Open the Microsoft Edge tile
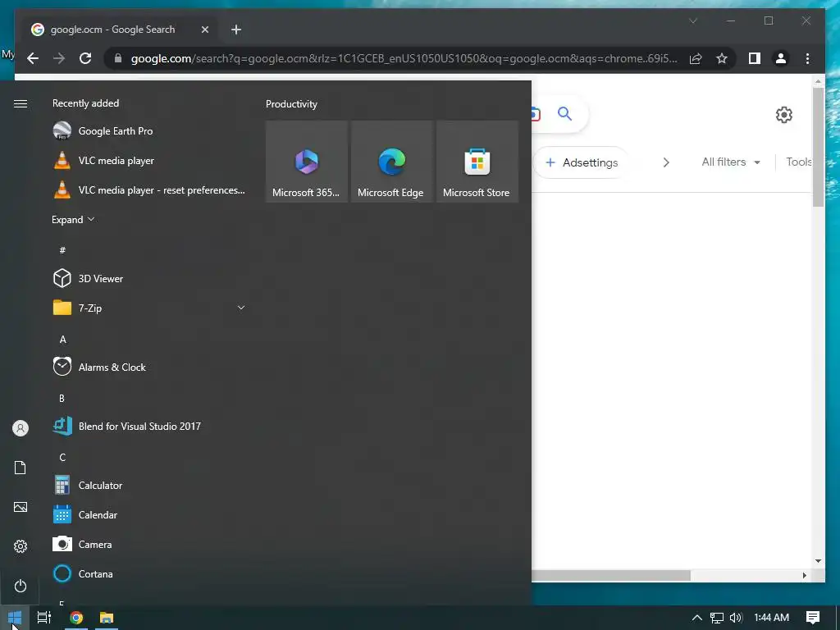The image size is (840, 630). (x=391, y=162)
